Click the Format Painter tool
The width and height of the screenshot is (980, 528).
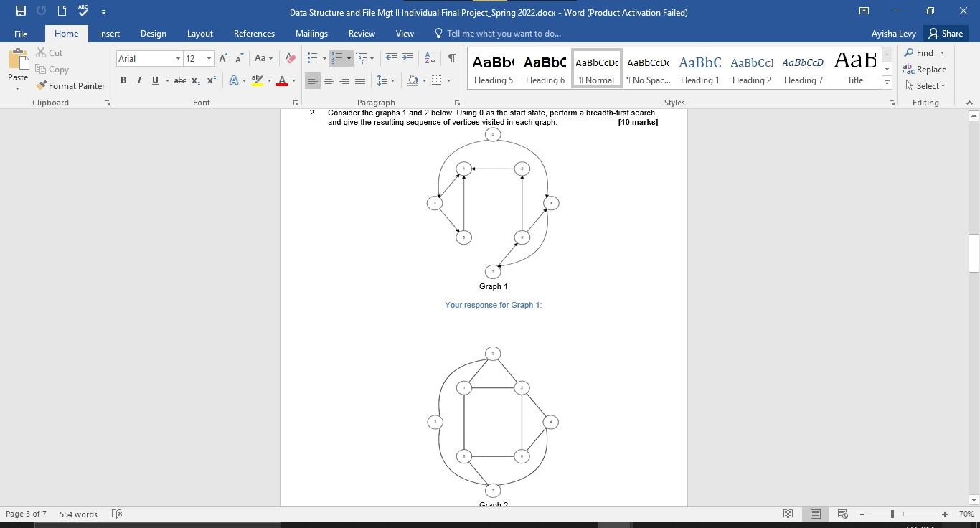(70, 85)
